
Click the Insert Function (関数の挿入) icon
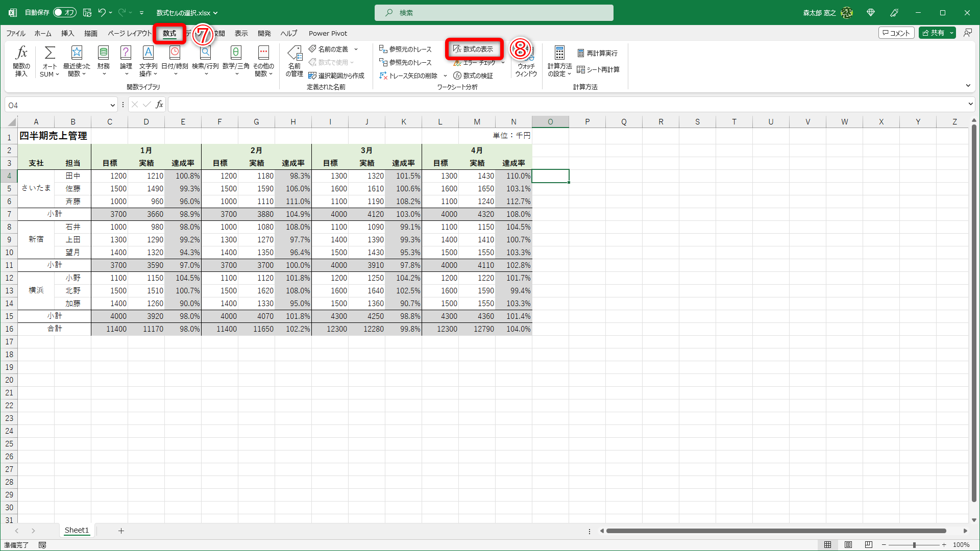coord(21,53)
